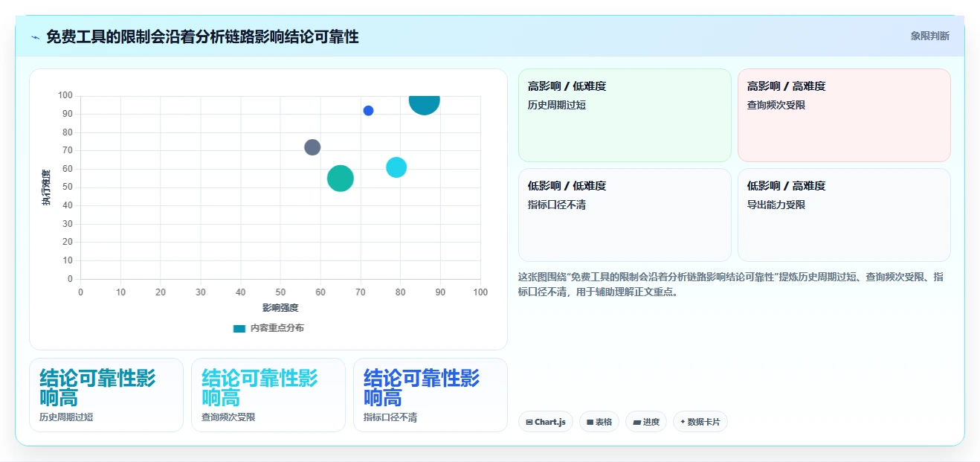Click the 进度 tag
This screenshot has height=462, width=980.
coord(646,422)
